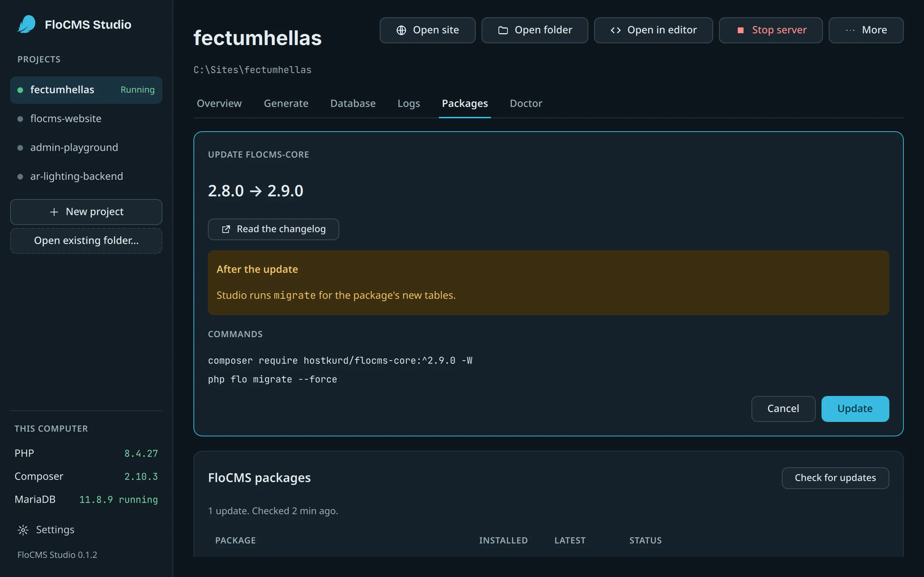Click the plus icon on New project

[54, 212]
